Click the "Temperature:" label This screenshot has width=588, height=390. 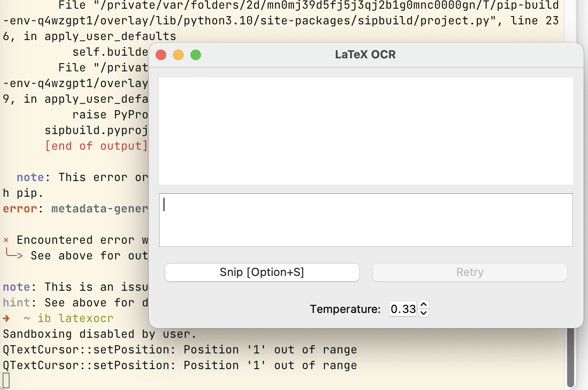[x=345, y=309]
